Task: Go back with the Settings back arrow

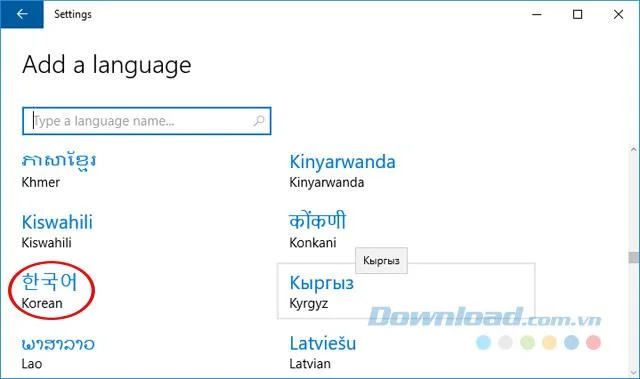Action: [22, 14]
